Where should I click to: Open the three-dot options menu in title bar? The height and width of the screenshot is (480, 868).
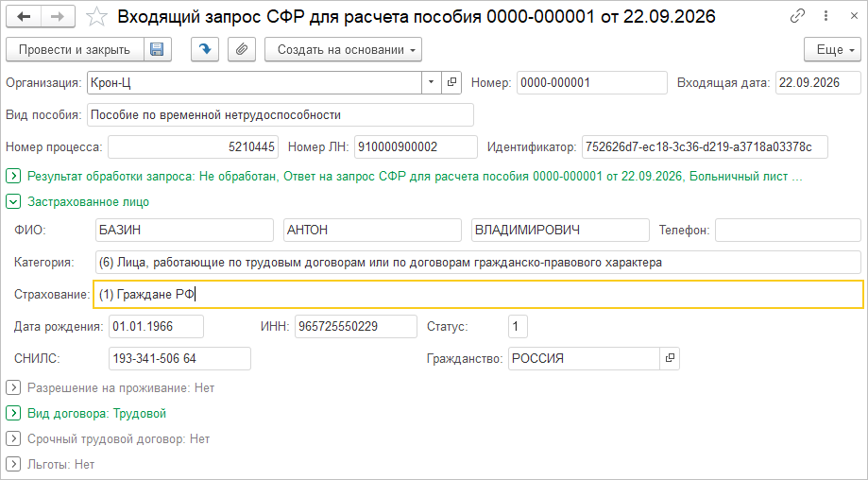pyautogui.click(x=825, y=16)
